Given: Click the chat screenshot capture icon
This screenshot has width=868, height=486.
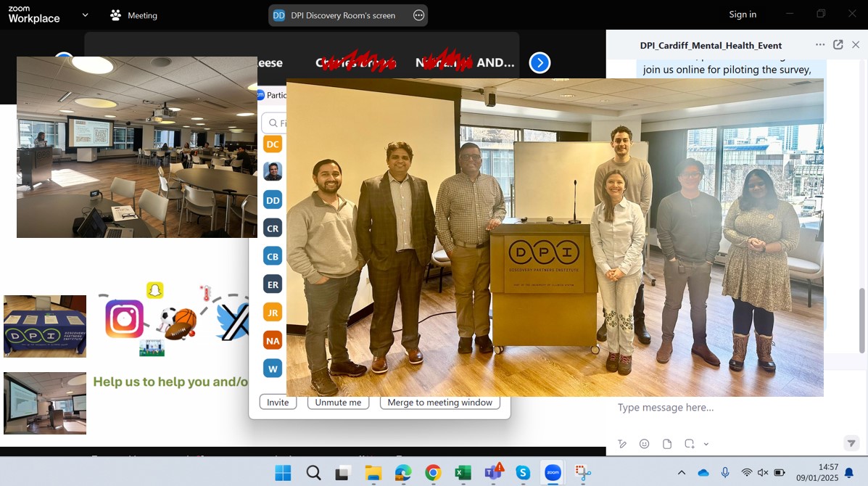Looking at the screenshot, I should 689,444.
